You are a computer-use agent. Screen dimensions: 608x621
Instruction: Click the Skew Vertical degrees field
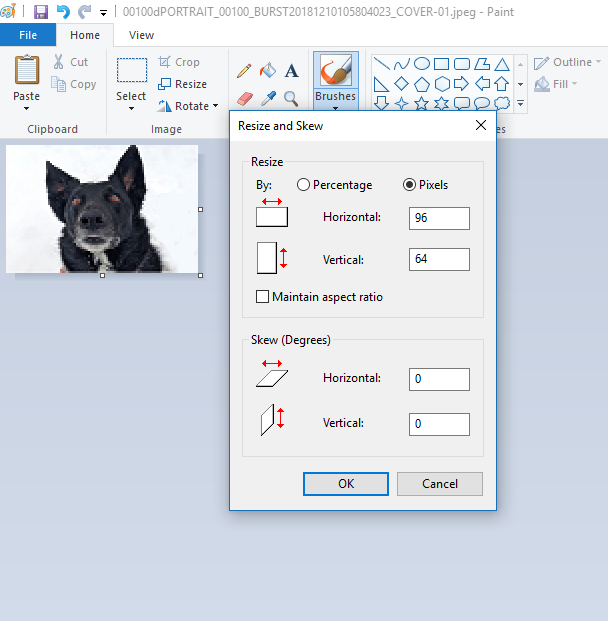pyautogui.click(x=439, y=424)
